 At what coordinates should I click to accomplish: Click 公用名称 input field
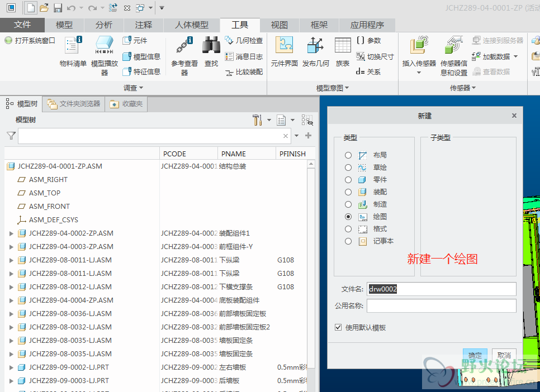(x=442, y=305)
